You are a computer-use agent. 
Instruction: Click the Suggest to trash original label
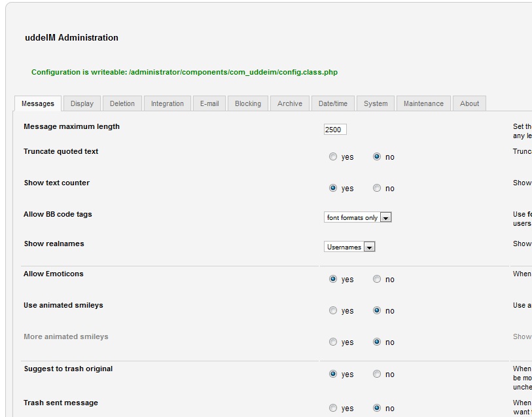point(68,369)
